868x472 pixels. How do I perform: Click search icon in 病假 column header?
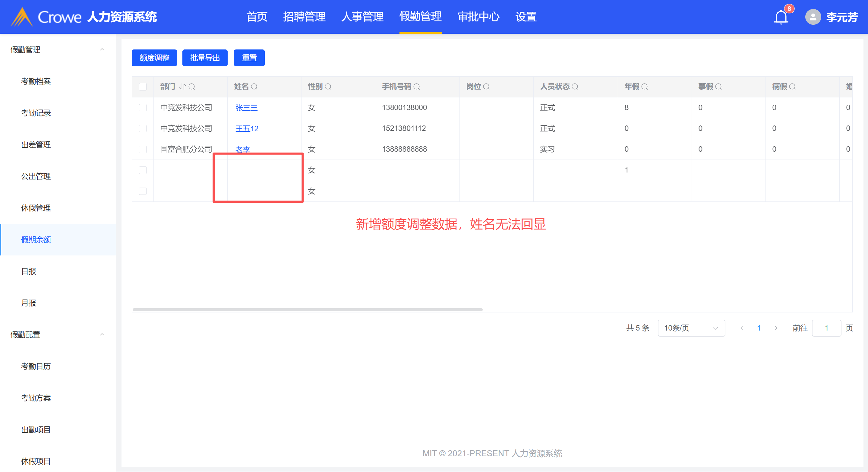[793, 87]
